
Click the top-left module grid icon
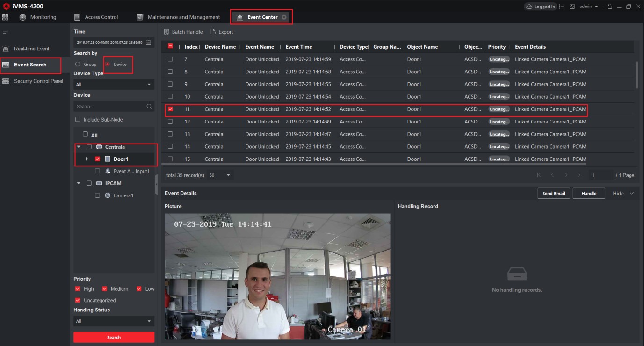[x=5, y=17]
